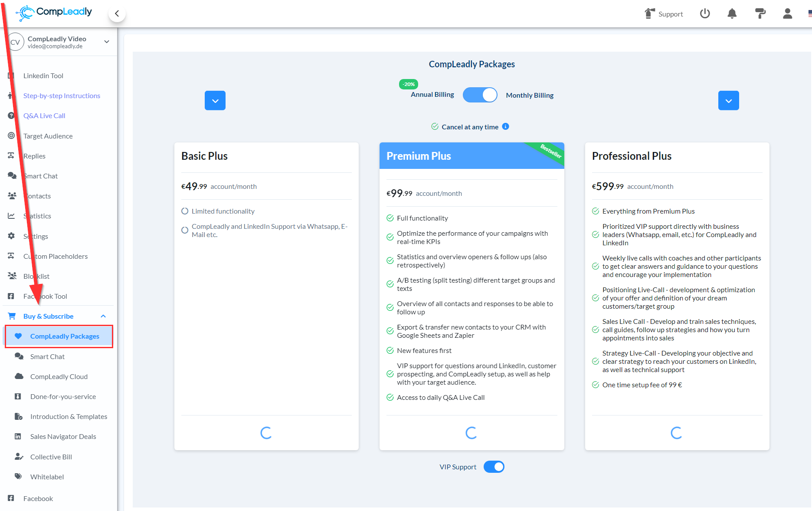Select Monthly Billing label

tap(530, 95)
